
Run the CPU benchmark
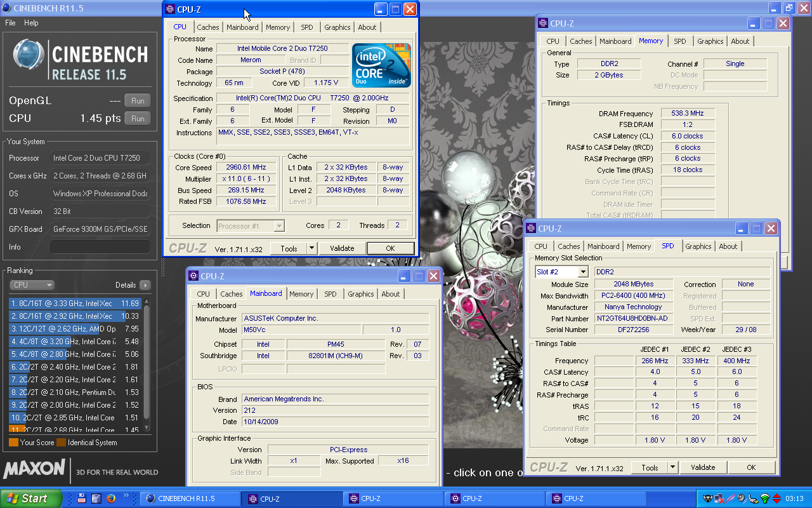tap(138, 118)
